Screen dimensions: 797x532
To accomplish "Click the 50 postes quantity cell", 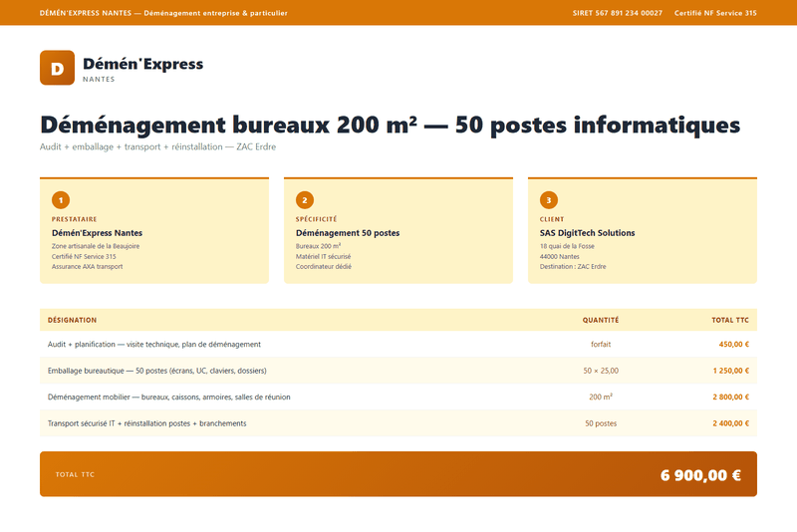I will [601, 423].
